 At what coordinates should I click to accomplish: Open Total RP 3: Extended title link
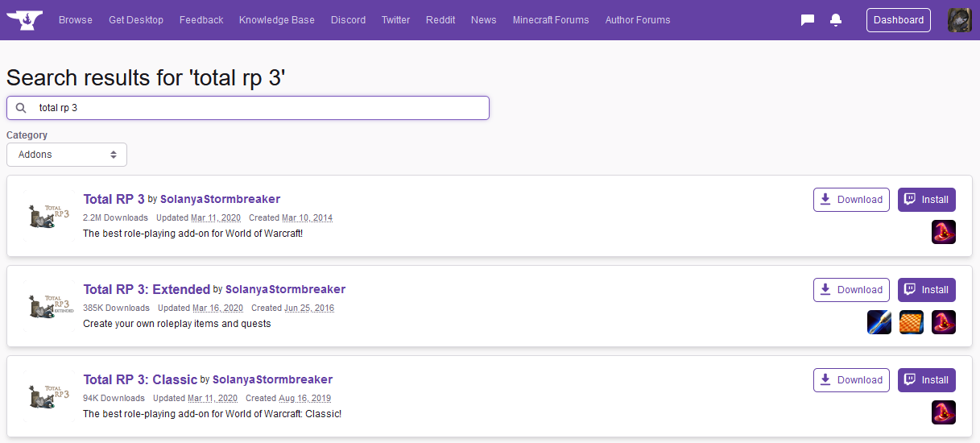click(x=147, y=289)
